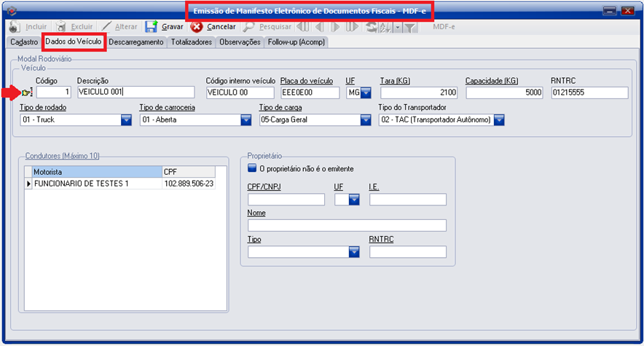Click the Alterar pencil icon

click(x=106, y=27)
